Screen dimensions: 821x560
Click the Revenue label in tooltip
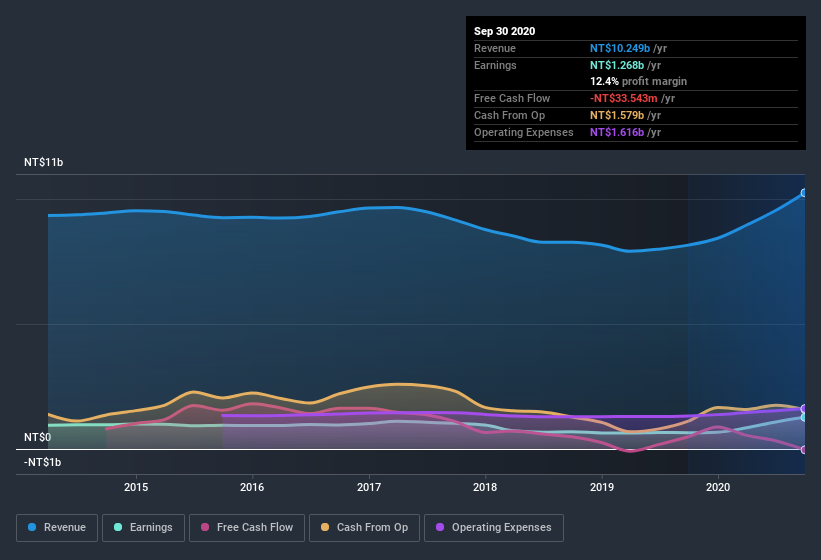(x=495, y=48)
